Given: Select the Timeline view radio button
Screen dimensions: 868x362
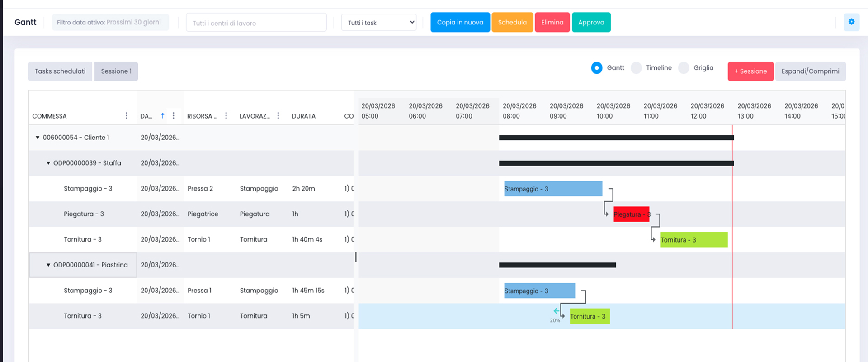Looking at the screenshot, I should coord(636,68).
